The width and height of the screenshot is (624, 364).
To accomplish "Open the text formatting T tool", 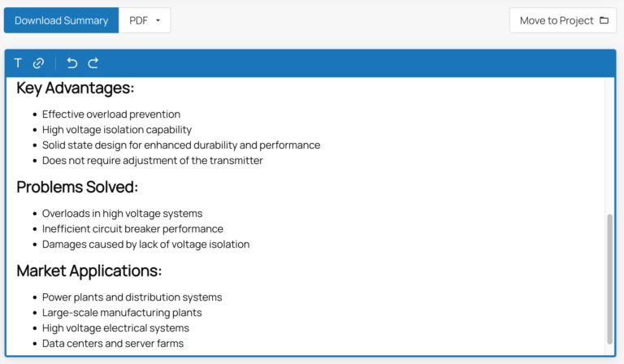I will pos(18,63).
